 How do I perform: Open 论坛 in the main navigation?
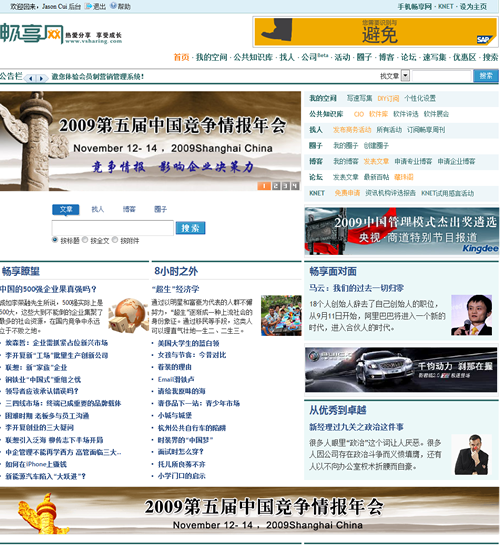[408, 57]
